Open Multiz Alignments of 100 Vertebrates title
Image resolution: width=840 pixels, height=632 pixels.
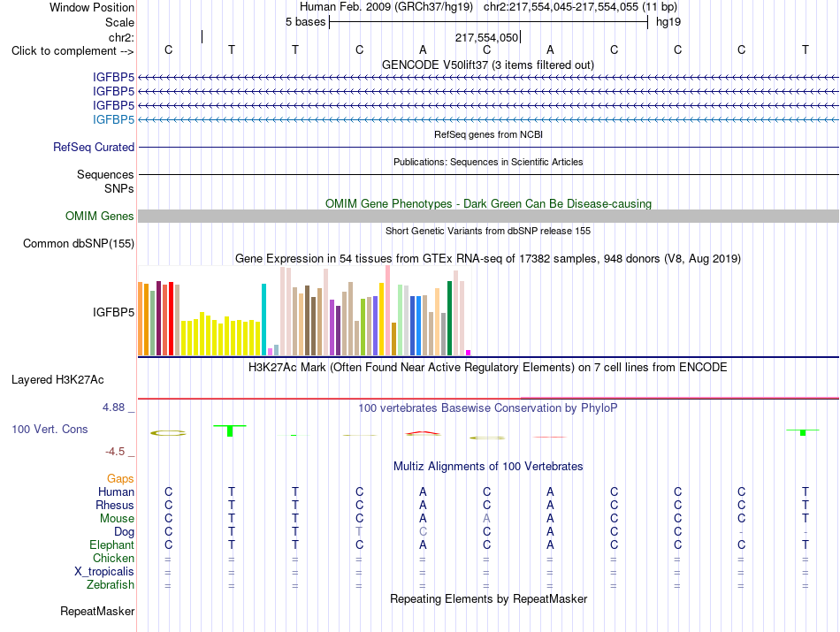click(488, 467)
